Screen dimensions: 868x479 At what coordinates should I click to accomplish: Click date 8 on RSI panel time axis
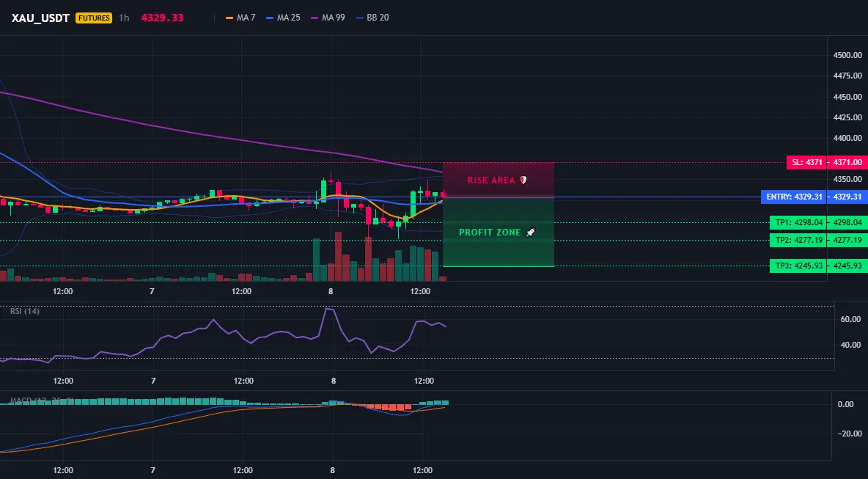pyautogui.click(x=334, y=381)
